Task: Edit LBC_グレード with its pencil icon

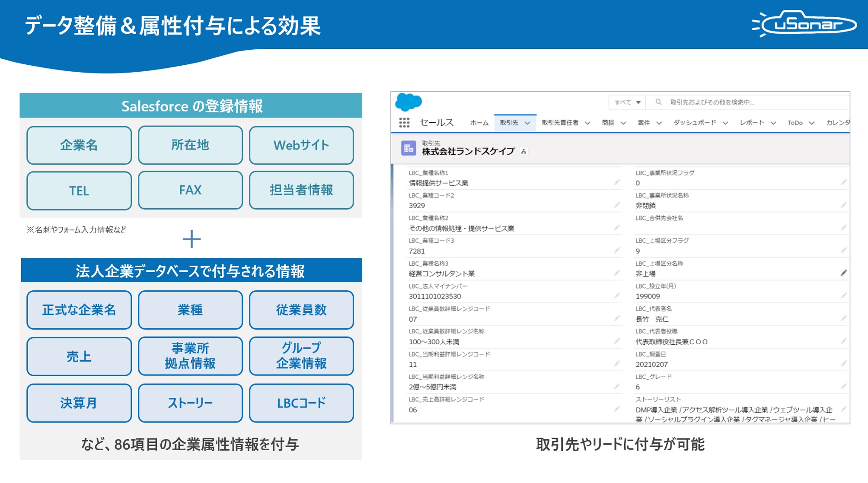Action: click(x=844, y=387)
